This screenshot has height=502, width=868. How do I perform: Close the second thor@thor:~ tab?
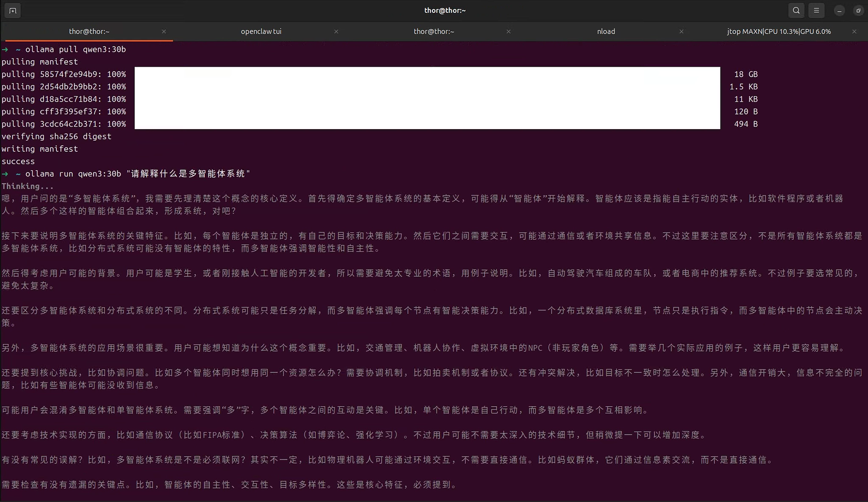click(509, 31)
